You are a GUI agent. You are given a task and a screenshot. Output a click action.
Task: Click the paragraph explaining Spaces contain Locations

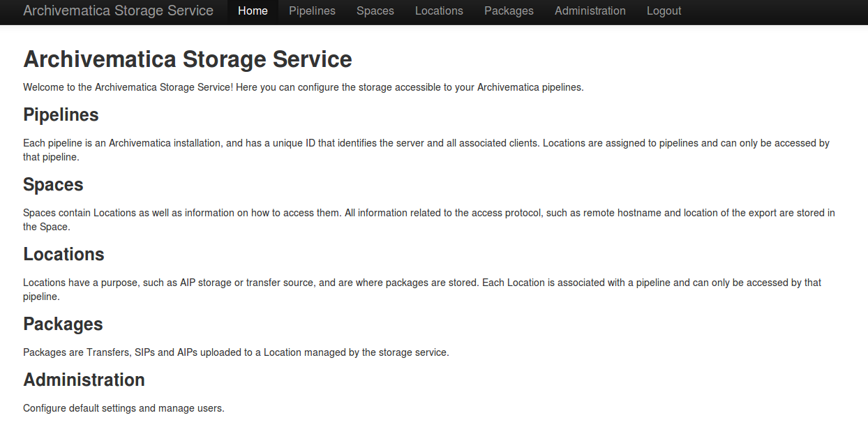(x=428, y=213)
